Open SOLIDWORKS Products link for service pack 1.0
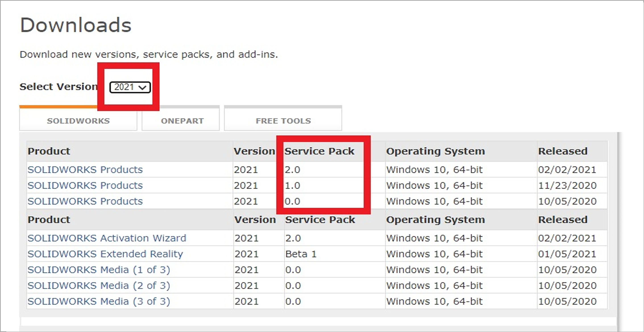Viewport: 644px width, 332px height. (x=85, y=185)
